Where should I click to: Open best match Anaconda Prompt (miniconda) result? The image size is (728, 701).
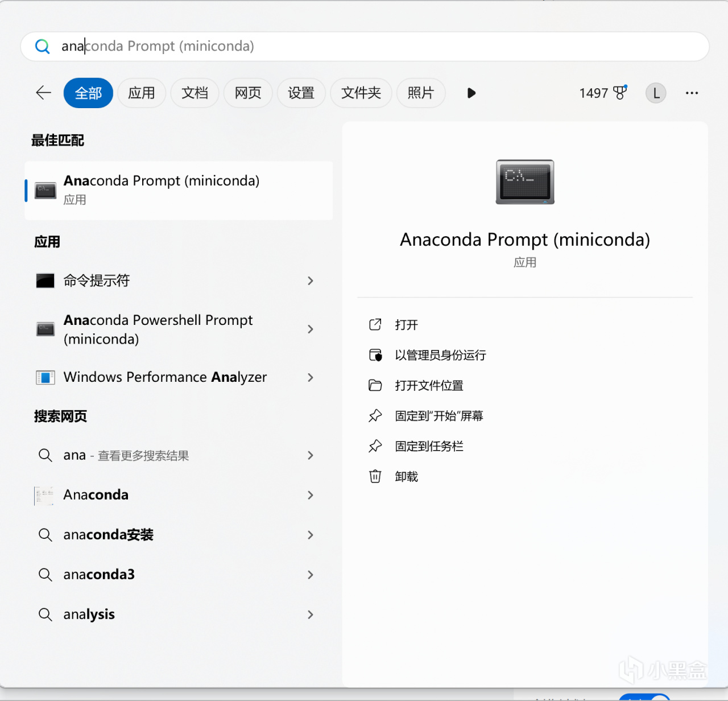coord(179,190)
